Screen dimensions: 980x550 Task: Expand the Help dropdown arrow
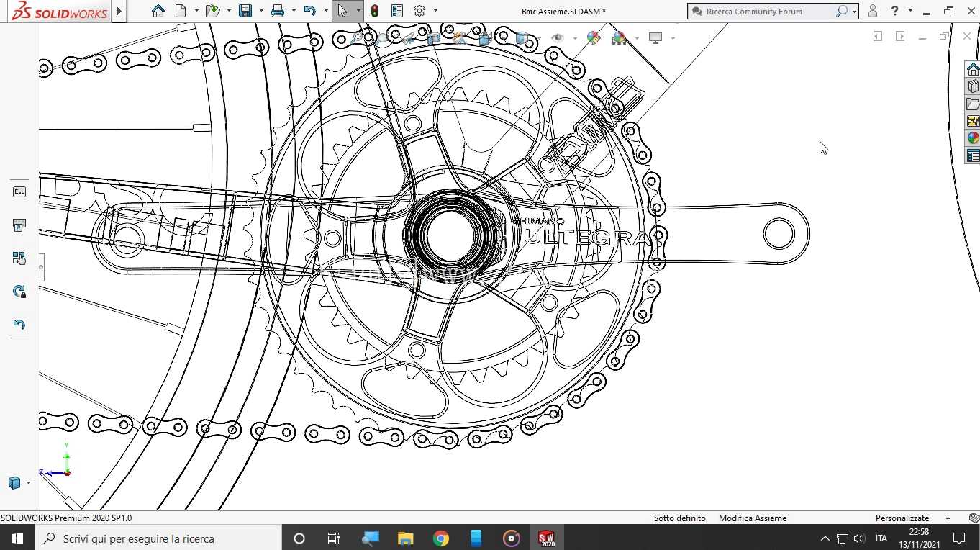tap(910, 11)
